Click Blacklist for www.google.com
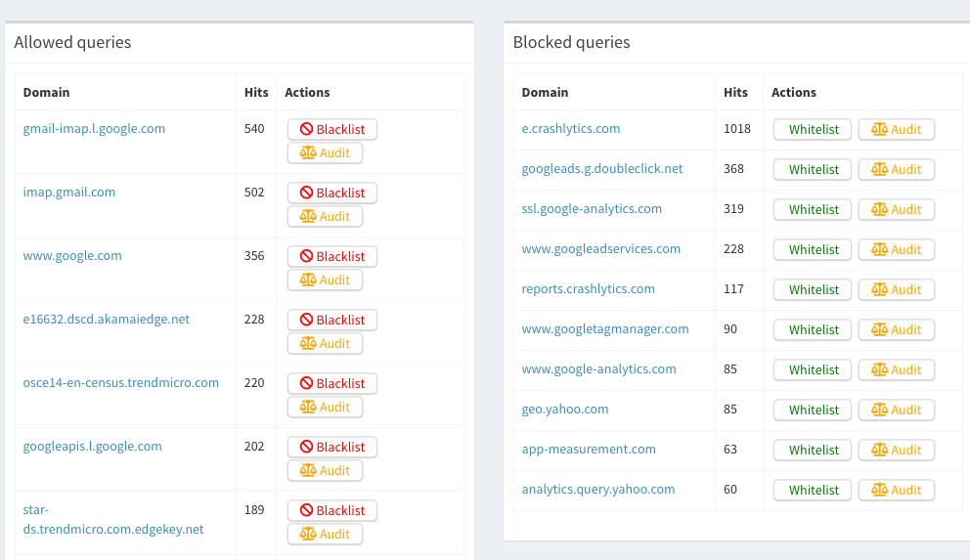970x560 pixels. 332,256
